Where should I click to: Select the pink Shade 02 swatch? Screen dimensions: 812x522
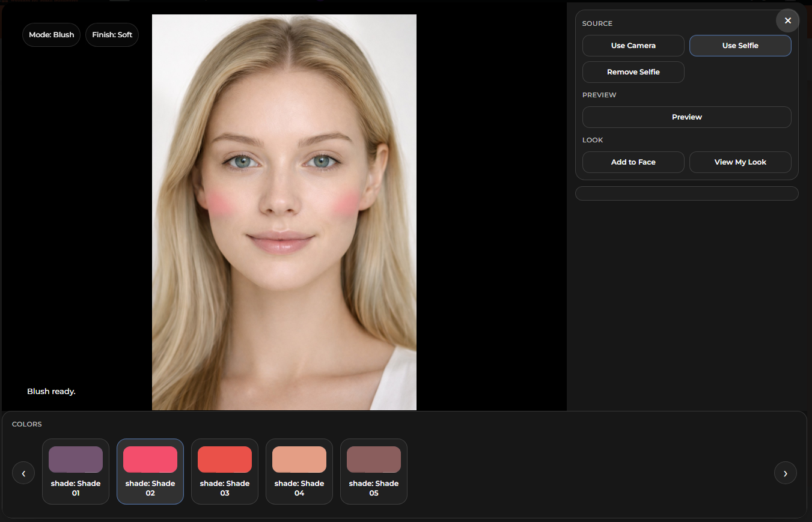pos(150,472)
